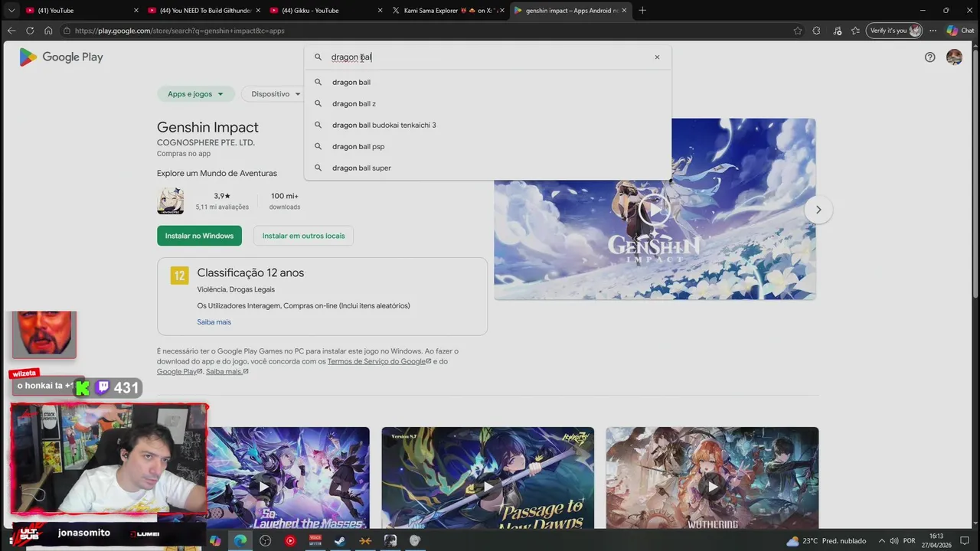Go to the browser home page
The image size is (980, 551).
pos(48,31)
